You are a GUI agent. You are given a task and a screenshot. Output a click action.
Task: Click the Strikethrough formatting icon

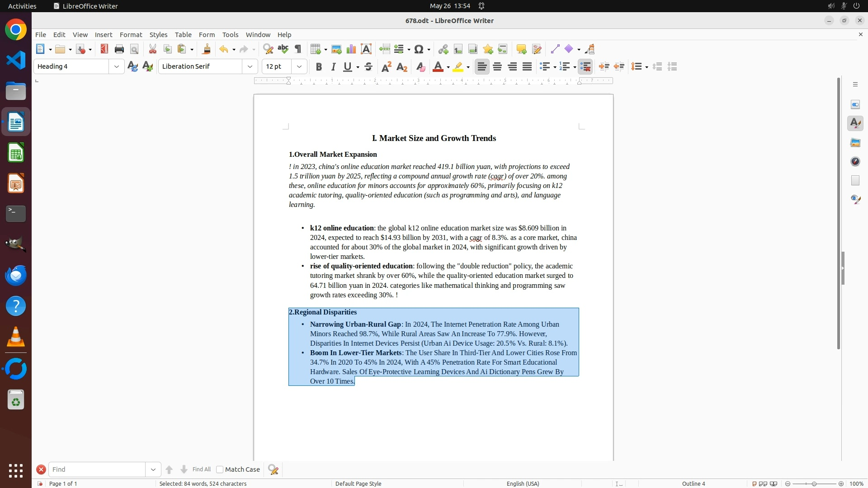[368, 67]
